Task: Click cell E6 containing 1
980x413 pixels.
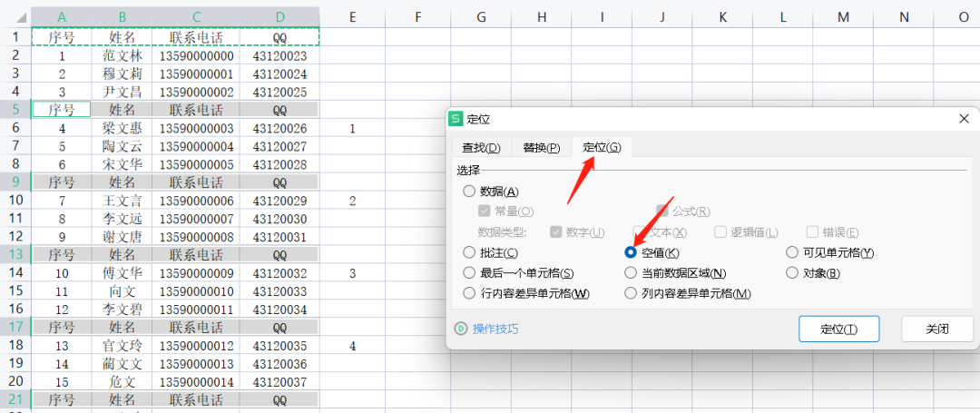Action: (352, 128)
